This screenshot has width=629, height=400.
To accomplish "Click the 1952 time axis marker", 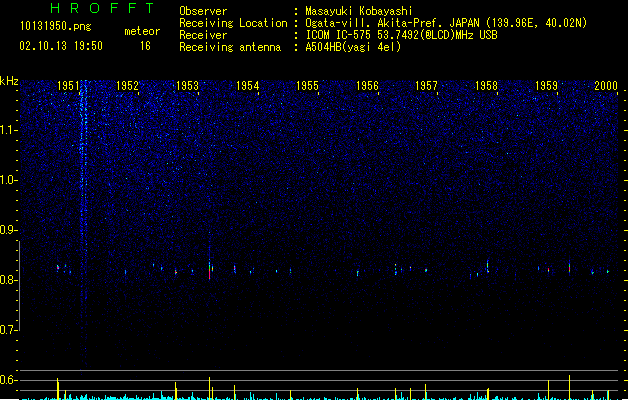I will pyautogui.click(x=128, y=86).
